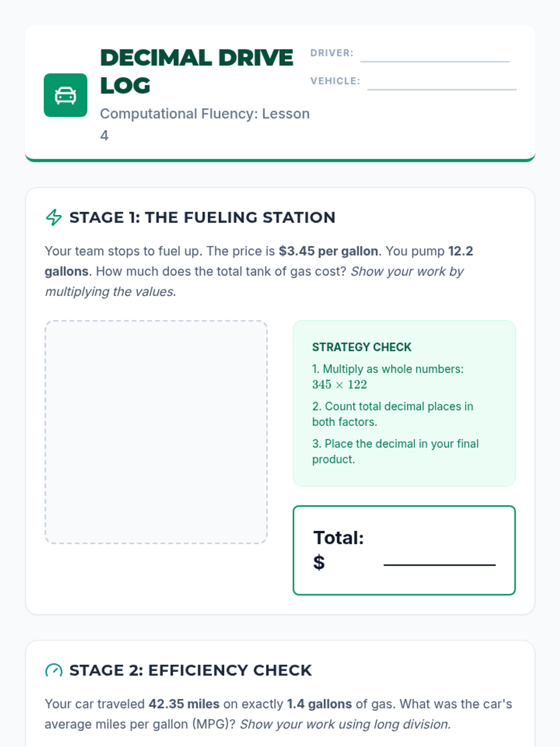Click the 345 × 122 expression
Image resolution: width=560 pixels, height=747 pixels.
coord(340,385)
